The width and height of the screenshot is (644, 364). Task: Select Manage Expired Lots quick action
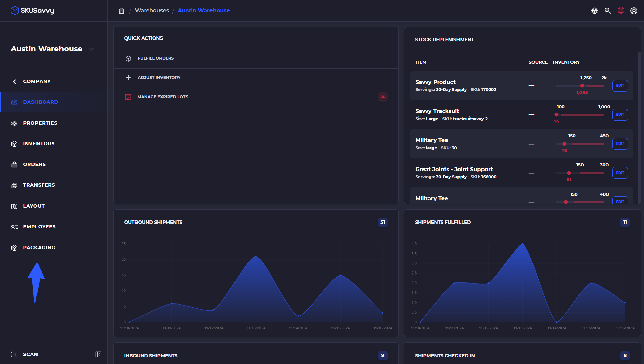(x=256, y=97)
